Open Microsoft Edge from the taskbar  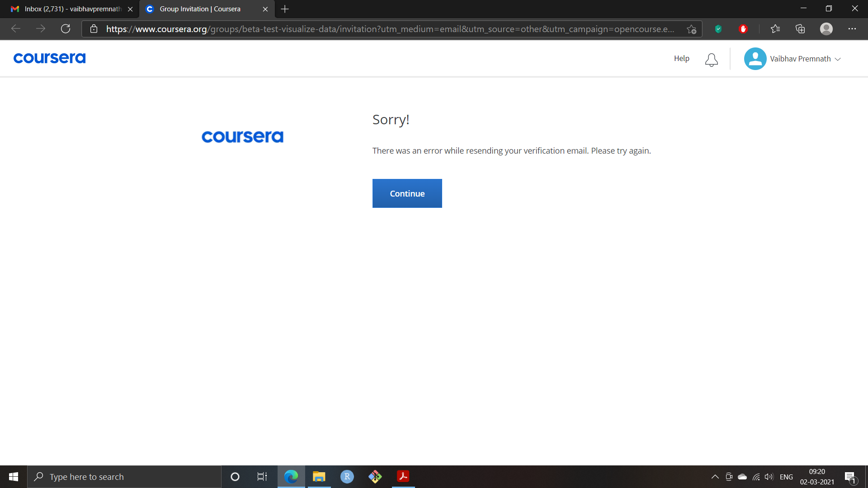point(291,477)
